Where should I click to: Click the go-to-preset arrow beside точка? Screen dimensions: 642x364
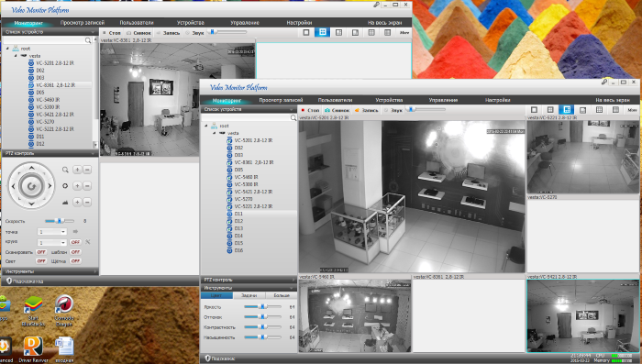click(75, 232)
